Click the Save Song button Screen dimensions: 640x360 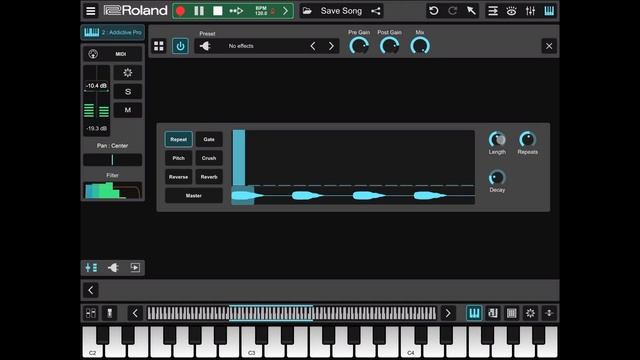pos(341,11)
